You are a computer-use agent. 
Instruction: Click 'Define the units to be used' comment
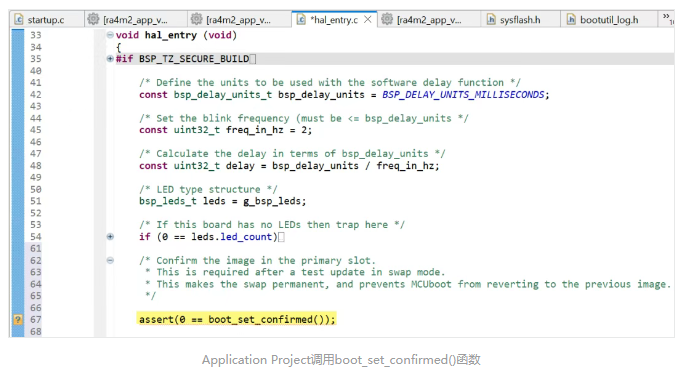pyautogui.click(x=330, y=82)
